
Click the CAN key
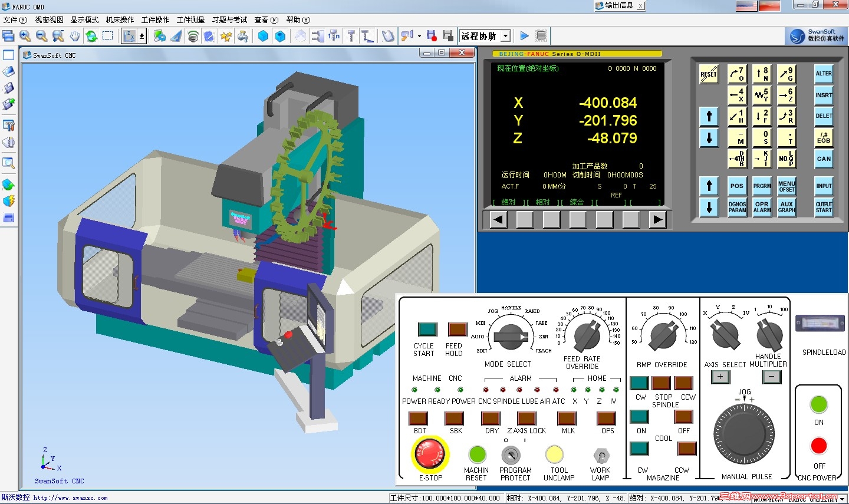click(x=824, y=159)
